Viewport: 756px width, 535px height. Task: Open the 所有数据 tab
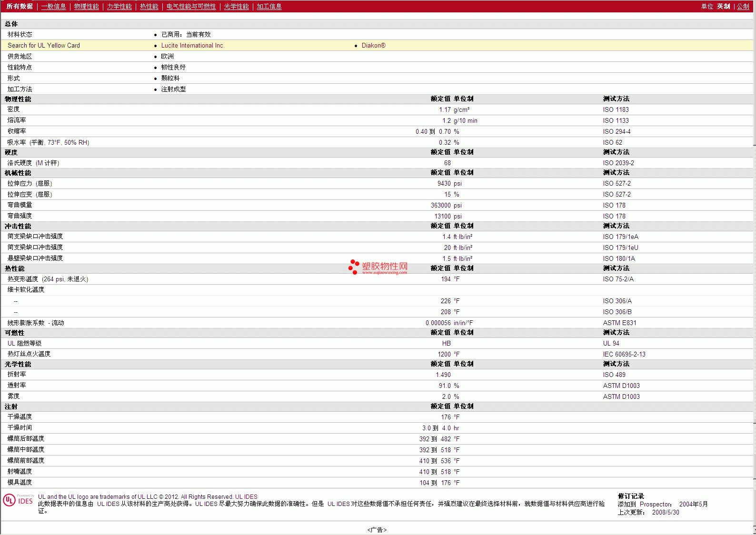20,6
